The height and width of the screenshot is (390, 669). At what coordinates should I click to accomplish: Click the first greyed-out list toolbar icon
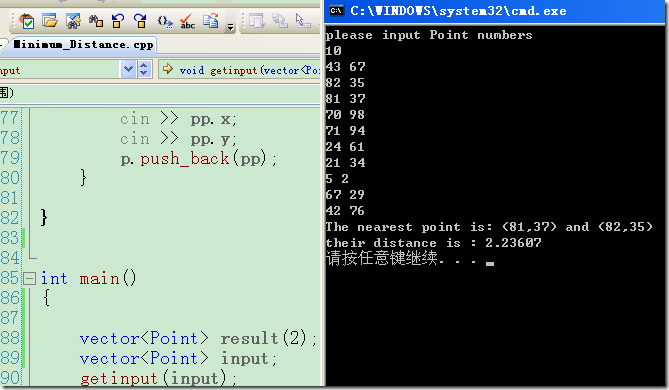pos(257,21)
